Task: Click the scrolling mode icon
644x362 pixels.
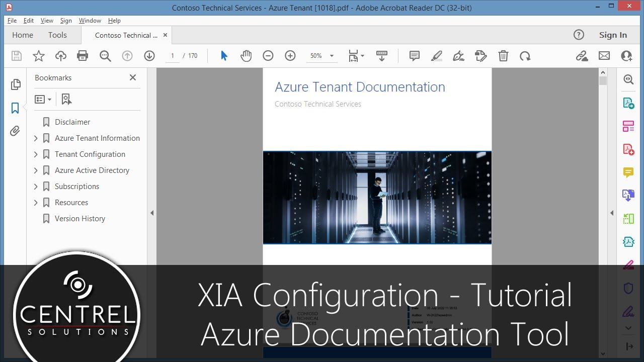Action: click(x=382, y=56)
